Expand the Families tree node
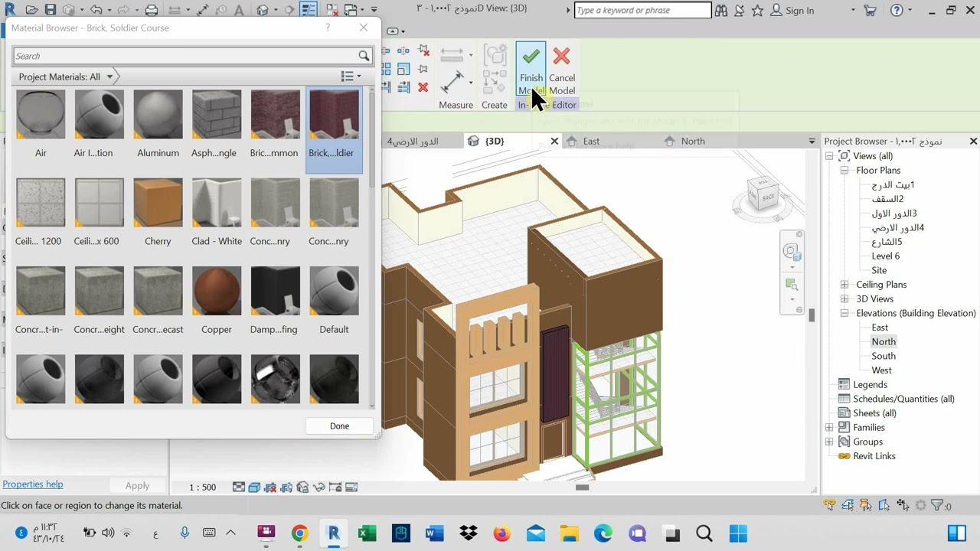The width and height of the screenshot is (980, 551). pos(829,428)
